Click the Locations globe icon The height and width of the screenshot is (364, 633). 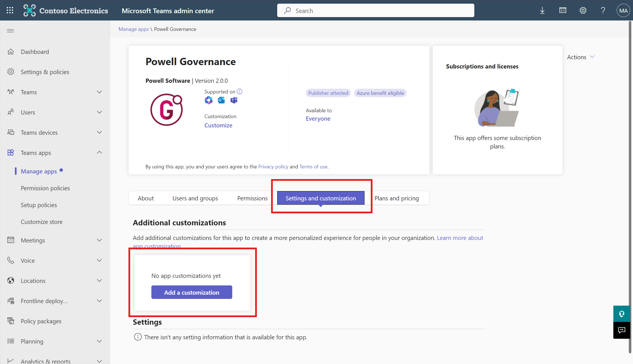click(x=11, y=281)
